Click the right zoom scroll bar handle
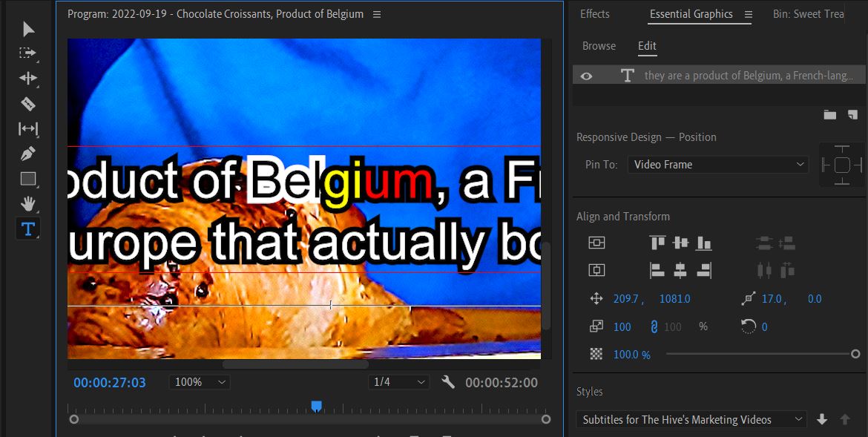The width and height of the screenshot is (868, 437). [546, 419]
